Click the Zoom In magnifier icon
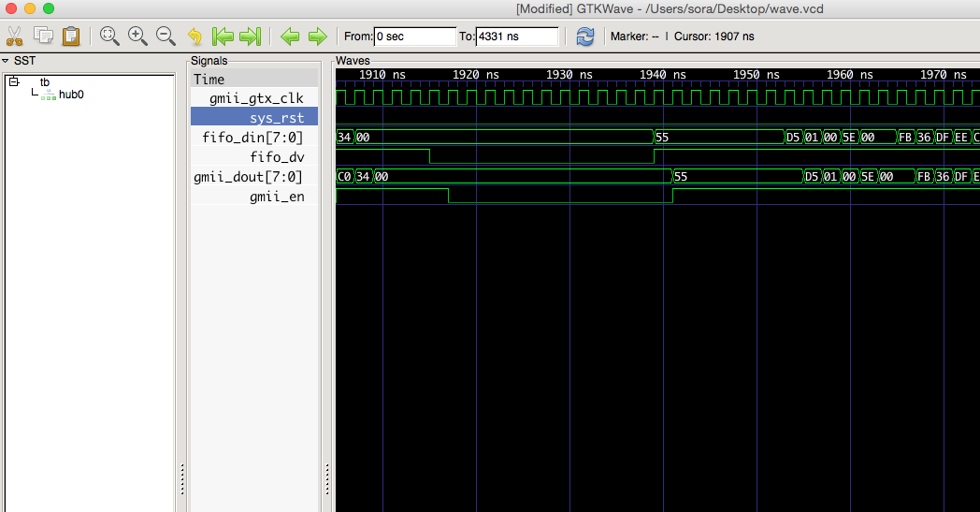980x512 pixels. pos(137,37)
